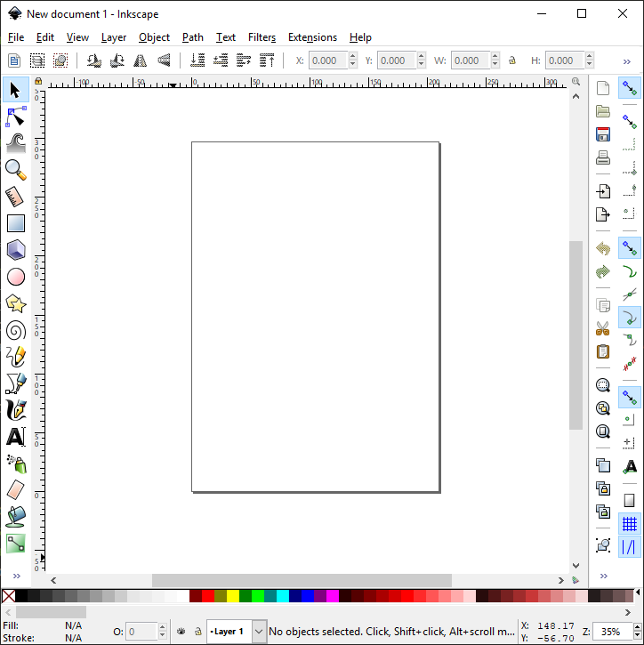Increase the opacity stepper
The height and width of the screenshot is (645, 644).
pos(162,627)
